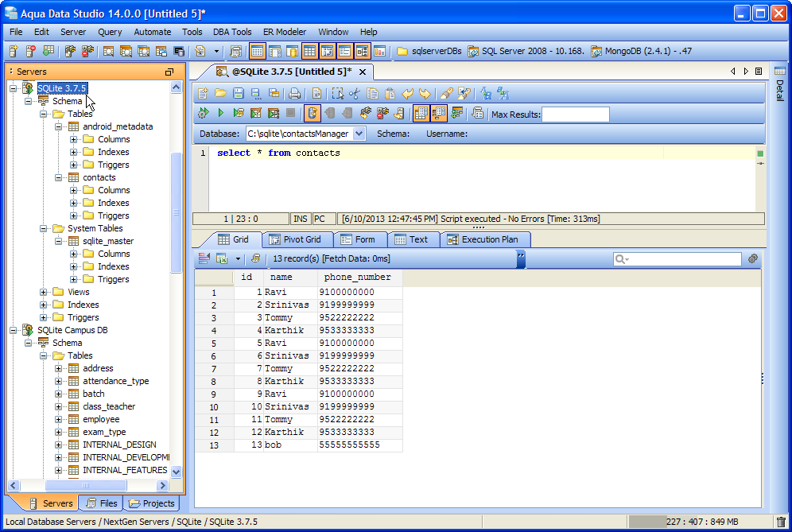Toggle the highlighted execution plan button in main toolbar
Viewport: 792px width, 532px height.
coord(362,51)
